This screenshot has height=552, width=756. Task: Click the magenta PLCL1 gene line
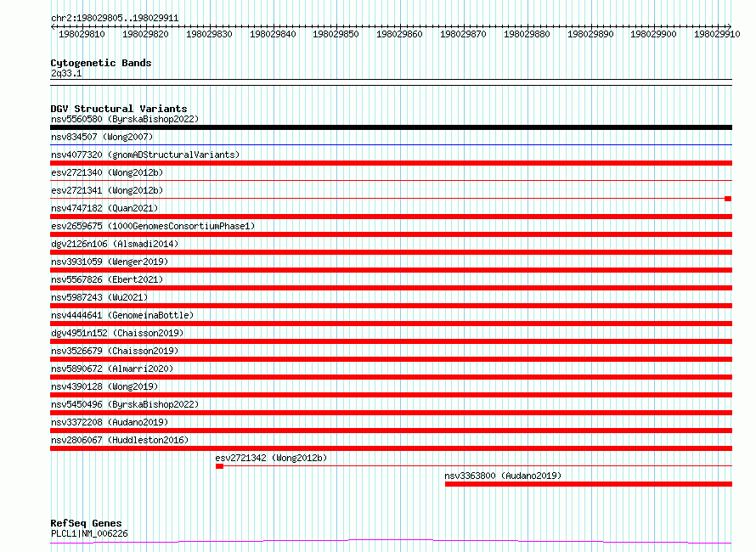click(x=391, y=542)
